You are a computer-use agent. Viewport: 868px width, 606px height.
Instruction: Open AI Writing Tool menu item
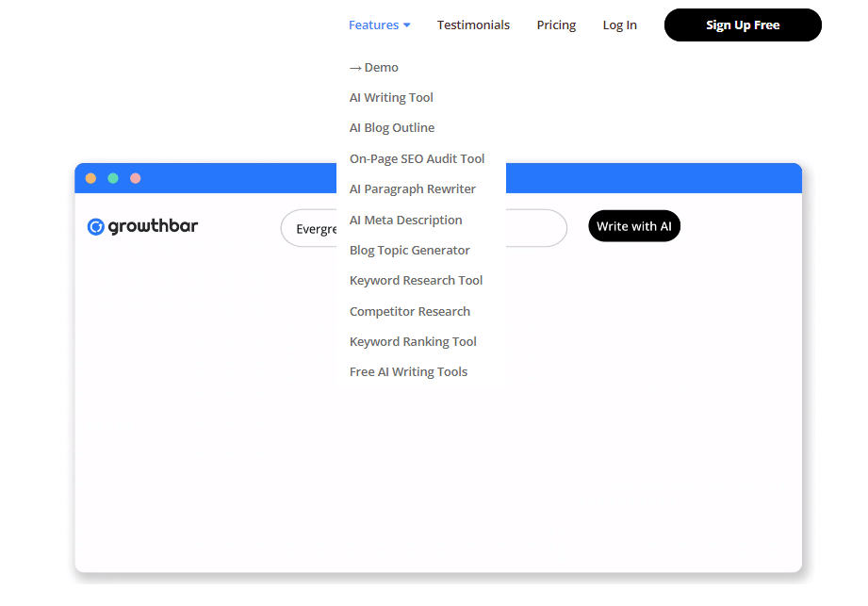coord(391,97)
